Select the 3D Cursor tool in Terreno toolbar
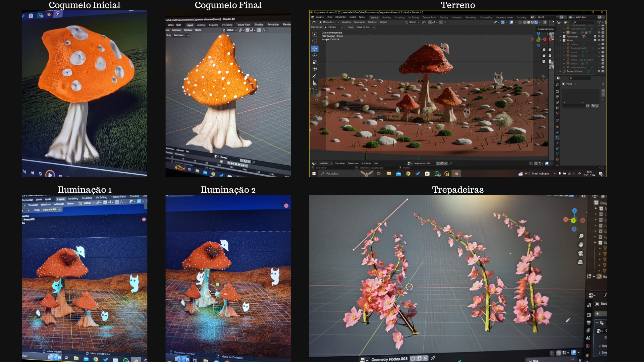Screen dimensions: 644x362 (x=315, y=41)
